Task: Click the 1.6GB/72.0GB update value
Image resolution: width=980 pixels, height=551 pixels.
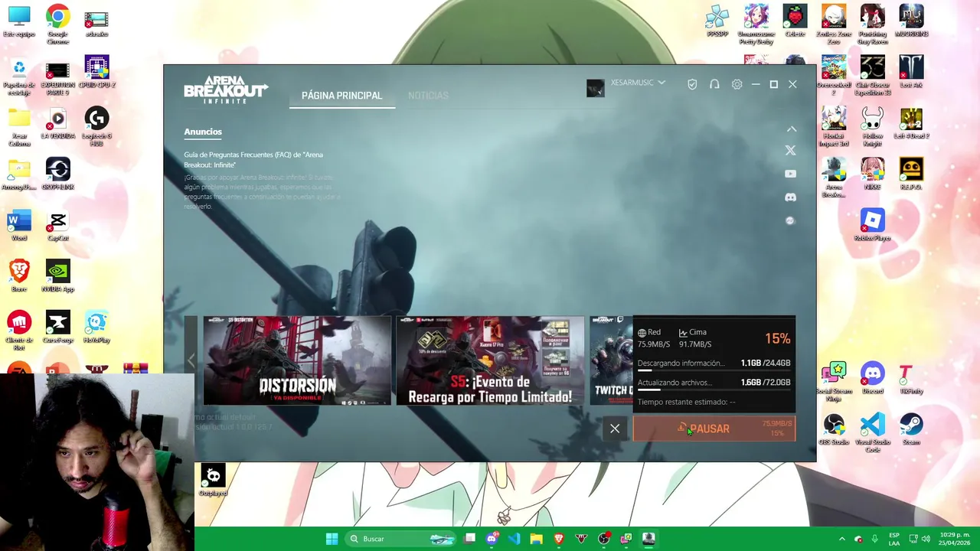Action: (x=766, y=382)
